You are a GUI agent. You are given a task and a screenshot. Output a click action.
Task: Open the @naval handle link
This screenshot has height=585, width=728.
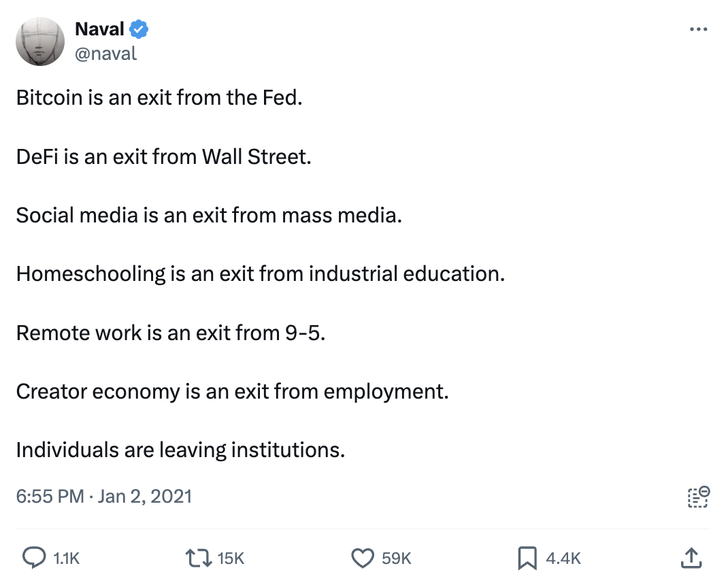105,53
